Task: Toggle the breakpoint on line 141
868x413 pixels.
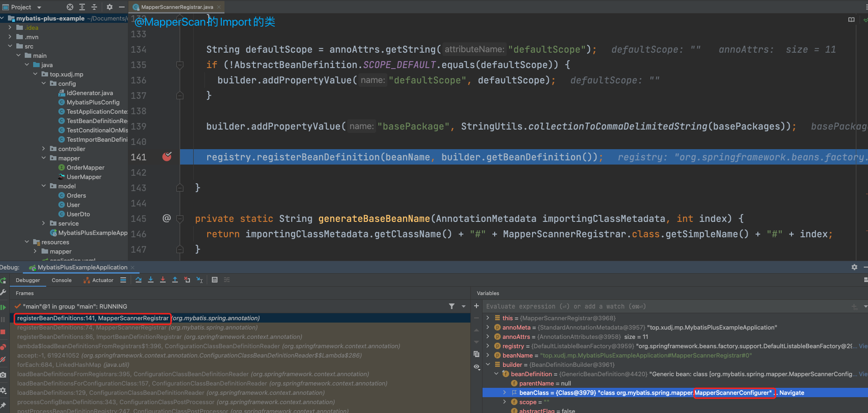Action: pyautogui.click(x=167, y=157)
